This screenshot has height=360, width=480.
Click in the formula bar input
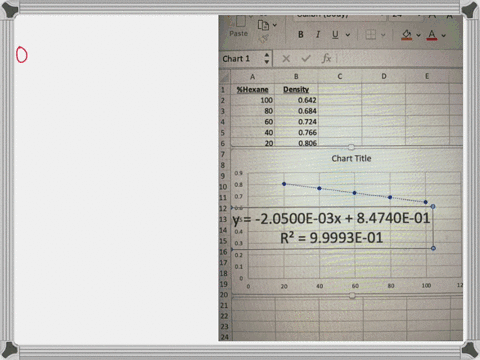pyautogui.click(x=399, y=59)
